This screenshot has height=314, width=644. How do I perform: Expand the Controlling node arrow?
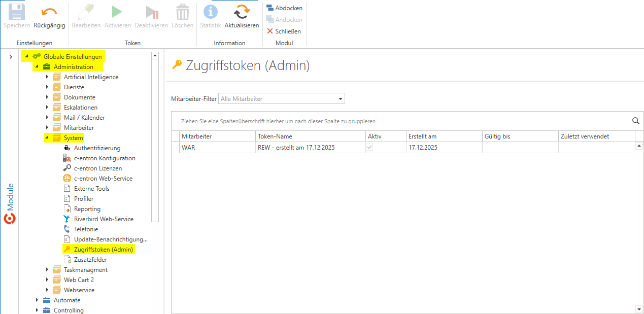pyautogui.click(x=37, y=310)
